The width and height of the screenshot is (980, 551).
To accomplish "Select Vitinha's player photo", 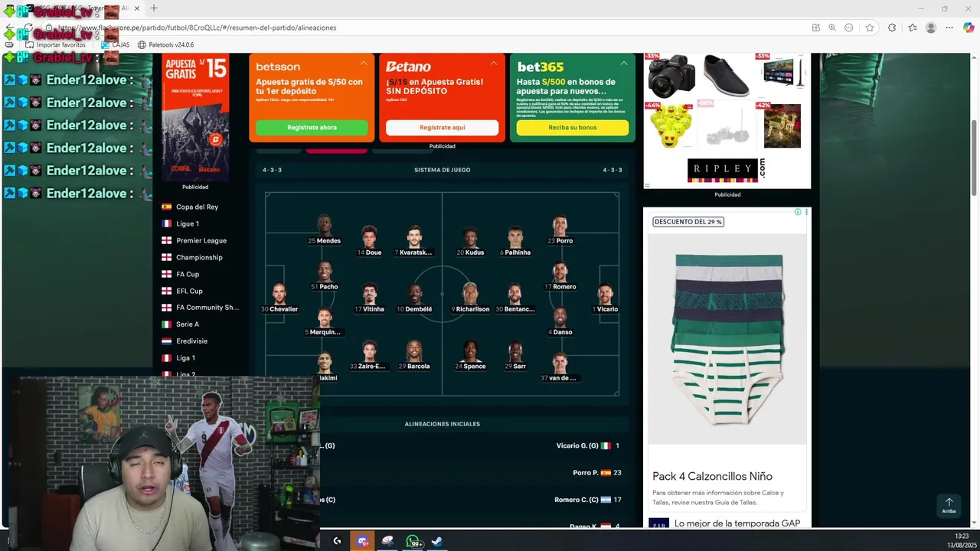I will 370,294.
